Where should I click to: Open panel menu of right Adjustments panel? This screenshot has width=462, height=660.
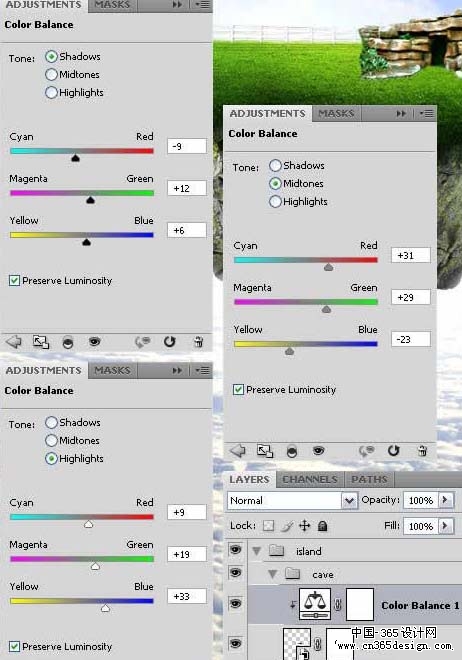point(427,113)
